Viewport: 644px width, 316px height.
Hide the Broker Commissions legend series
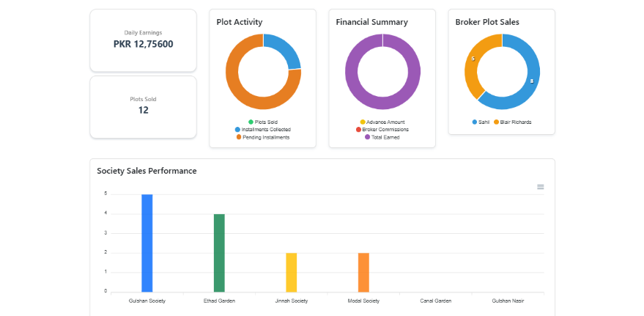point(382,130)
